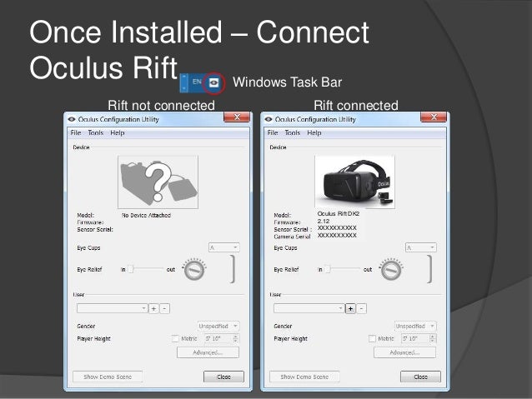Click the eye icon in the right window's title bar

point(269,119)
